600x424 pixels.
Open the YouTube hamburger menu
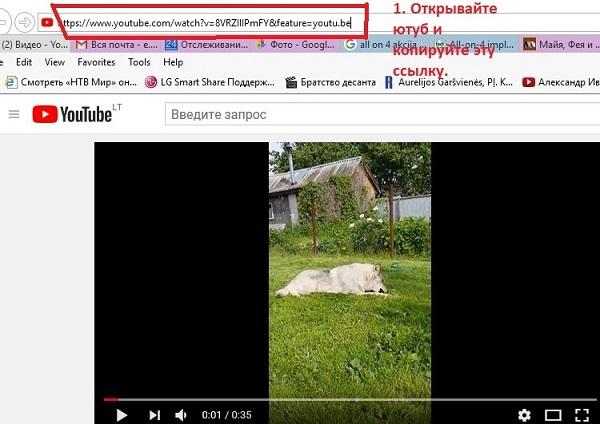(x=14, y=114)
